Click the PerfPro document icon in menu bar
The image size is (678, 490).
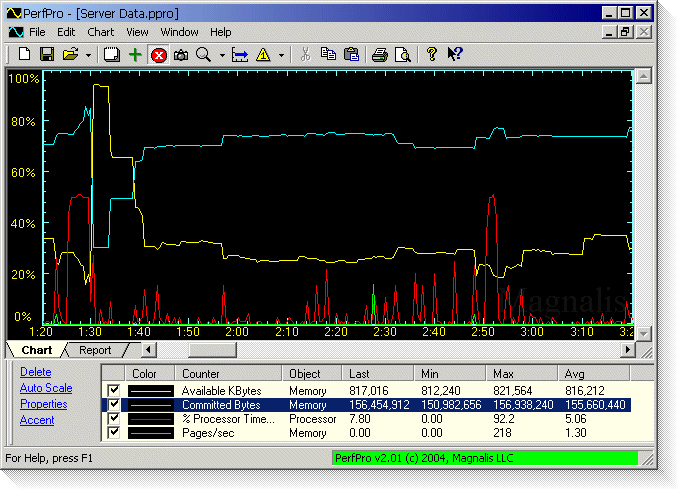(16, 32)
